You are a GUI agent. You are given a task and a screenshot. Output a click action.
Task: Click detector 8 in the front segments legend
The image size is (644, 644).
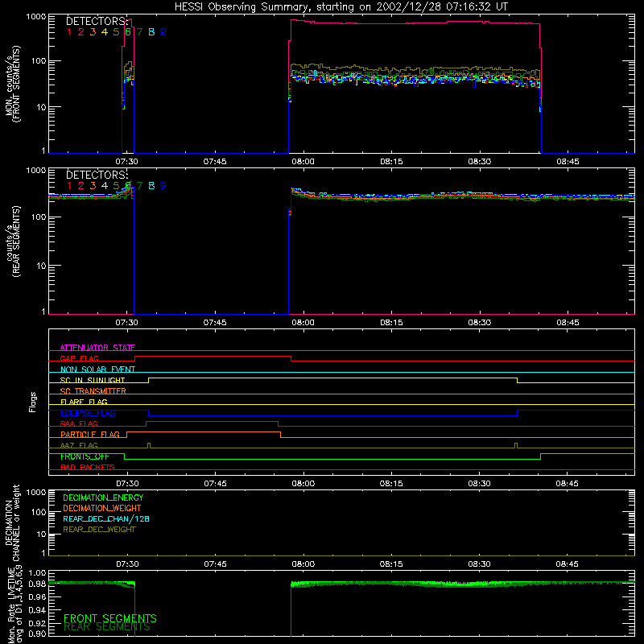[151, 32]
